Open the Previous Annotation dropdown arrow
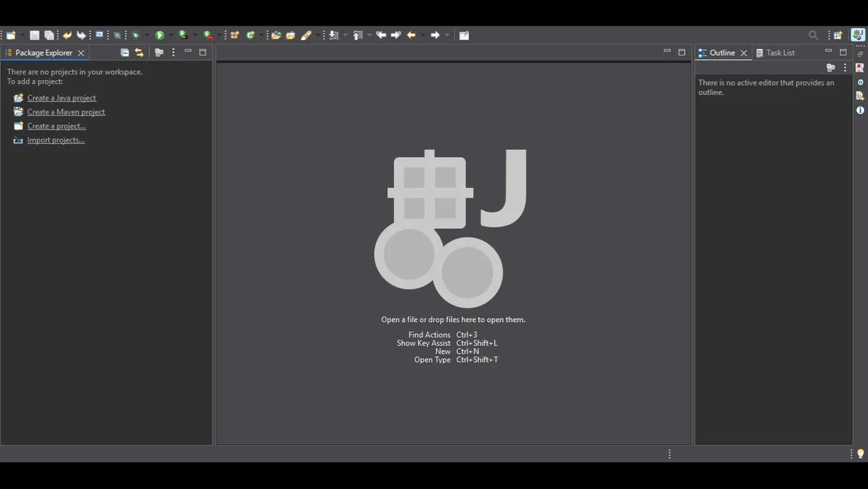Image resolution: width=868 pixels, height=489 pixels. pyautogui.click(x=369, y=35)
